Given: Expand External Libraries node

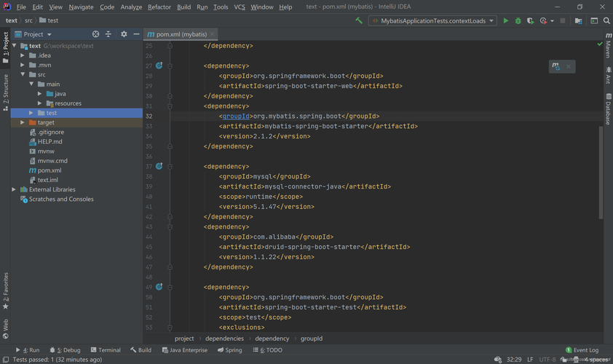Looking at the screenshot, I should coord(14,189).
